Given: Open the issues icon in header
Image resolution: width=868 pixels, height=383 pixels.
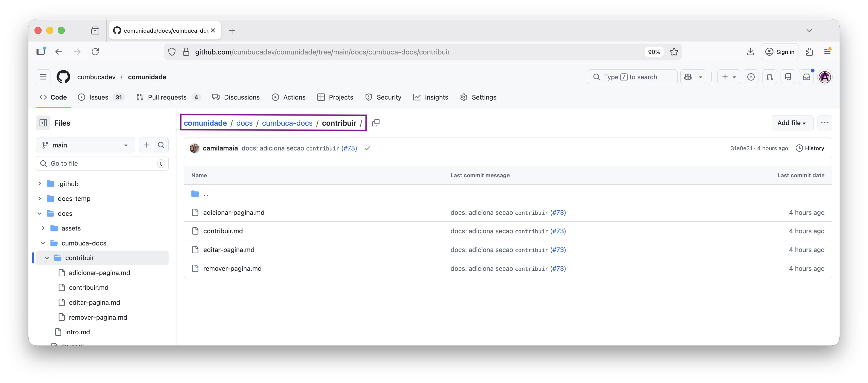Looking at the screenshot, I should (x=751, y=77).
